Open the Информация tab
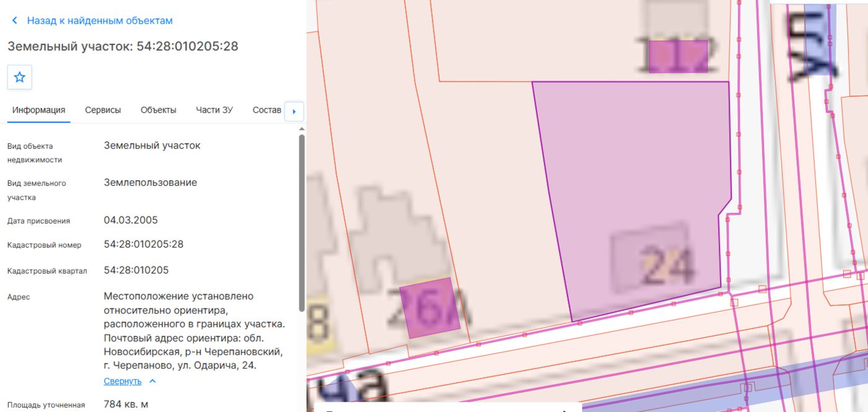 click(x=38, y=110)
